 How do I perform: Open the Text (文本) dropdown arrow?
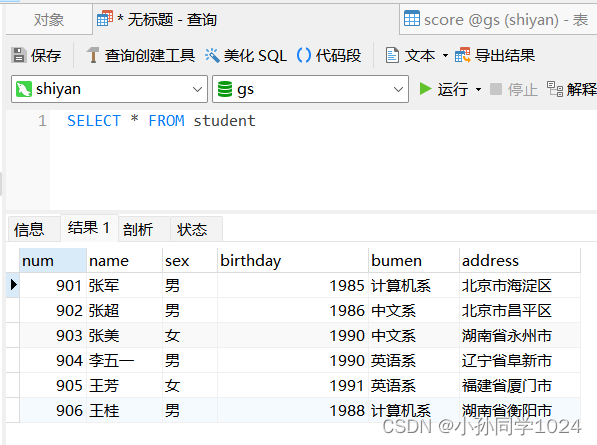click(x=445, y=56)
